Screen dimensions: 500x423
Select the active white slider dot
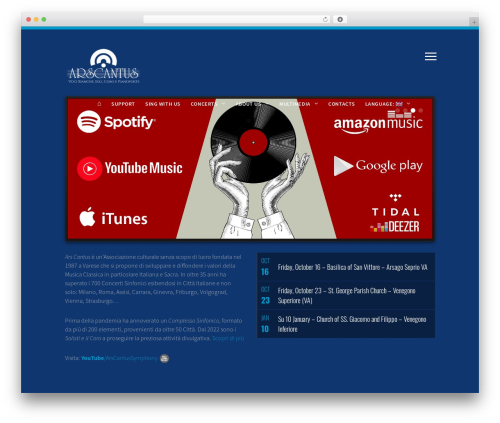click(x=413, y=110)
